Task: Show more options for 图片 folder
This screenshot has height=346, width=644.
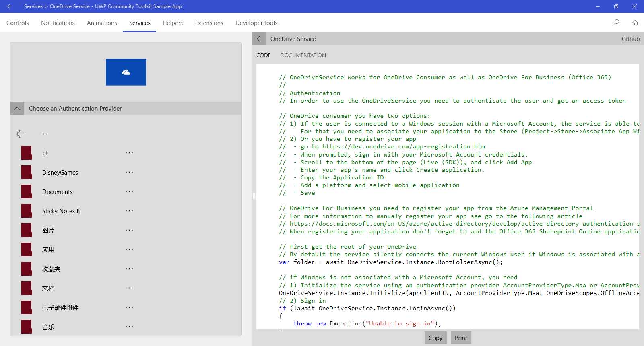Action: [129, 230]
